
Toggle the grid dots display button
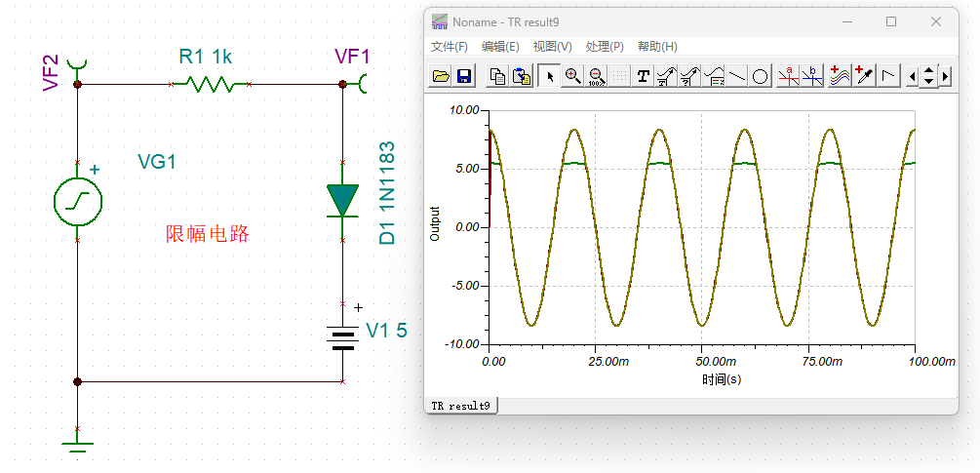pos(619,76)
